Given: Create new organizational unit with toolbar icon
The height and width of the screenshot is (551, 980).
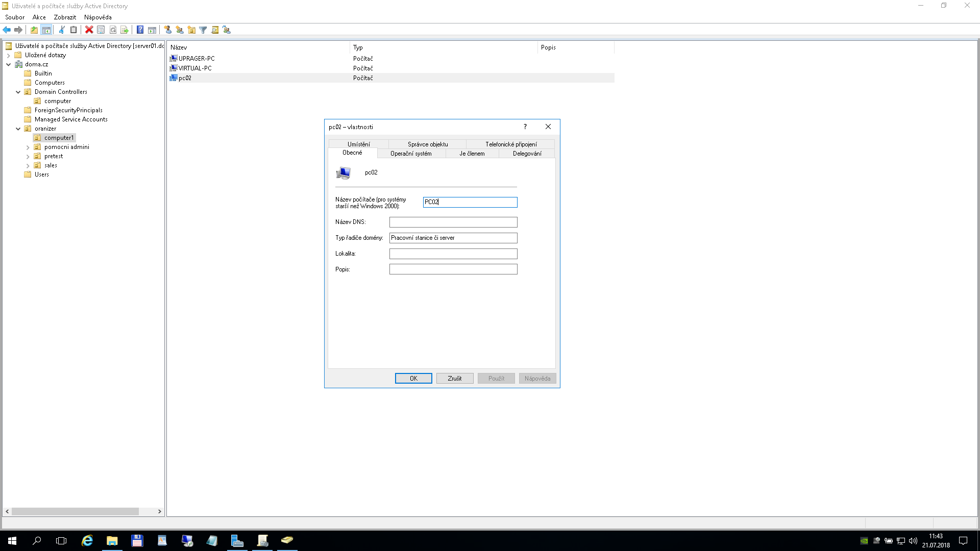Looking at the screenshot, I should click(x=191, y=30).
